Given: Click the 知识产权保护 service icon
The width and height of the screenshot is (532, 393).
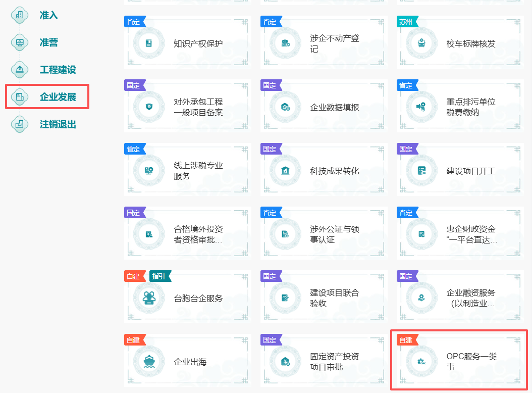Looking at the screenshot, I should [x=148, y=43].
